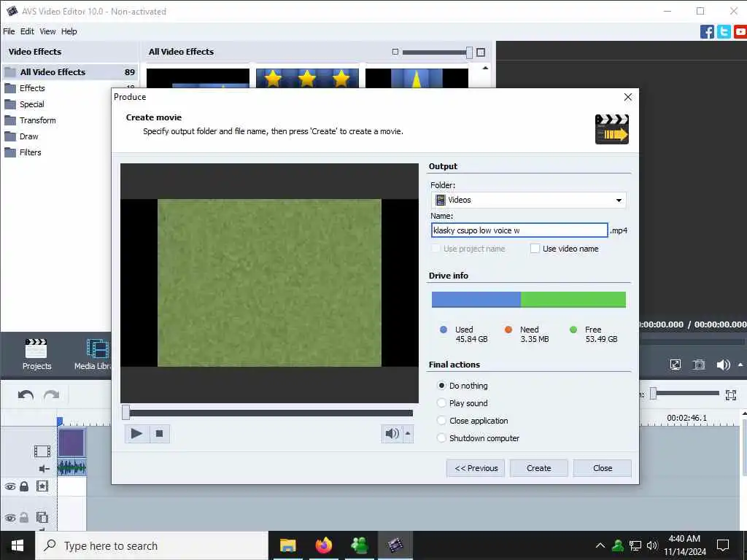
Task: Select Play sound final action
Action: 441,403
